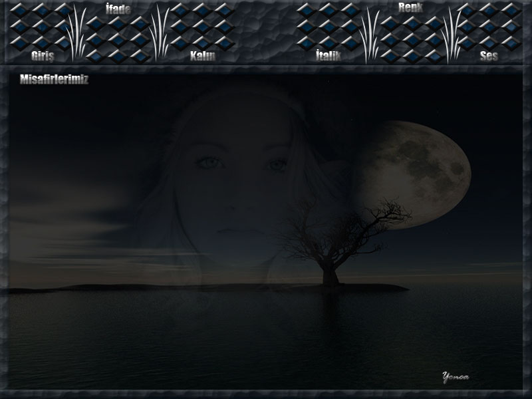Click the grass icon right of İtalik
Screen dimensions: 532x399
pyautogui.click(x=369, y=33)
